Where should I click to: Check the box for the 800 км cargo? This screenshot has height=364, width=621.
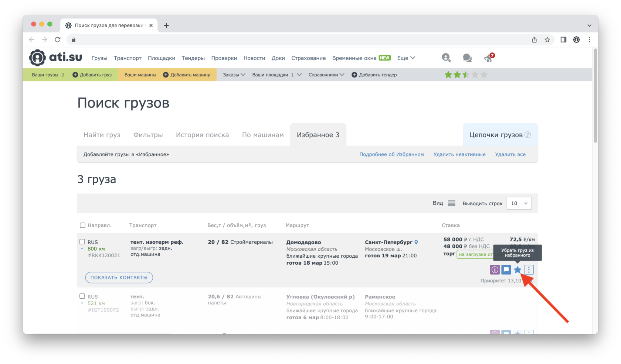point(82,242)
